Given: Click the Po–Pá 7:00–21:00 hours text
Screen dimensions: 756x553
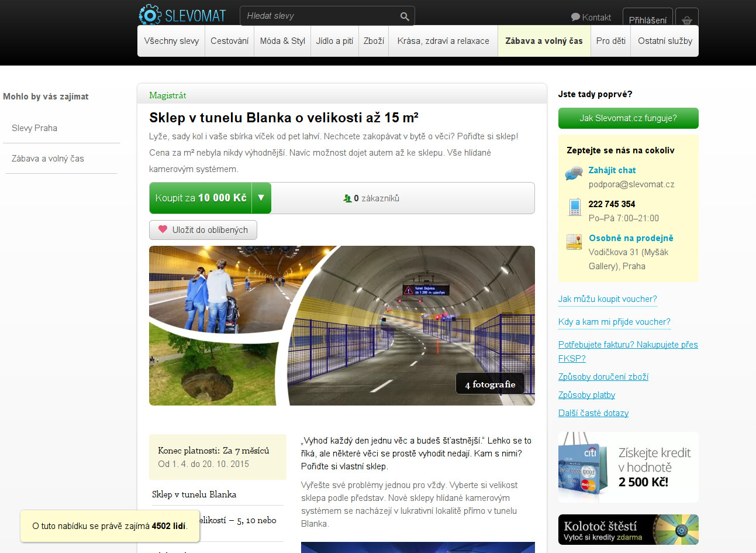Looking at the screenshot, I should click(x=624, y=218).
